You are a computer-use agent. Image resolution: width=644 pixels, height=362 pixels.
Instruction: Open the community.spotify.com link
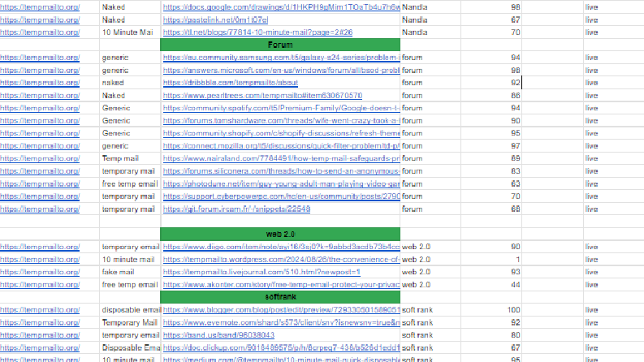(x=281, y=108)
